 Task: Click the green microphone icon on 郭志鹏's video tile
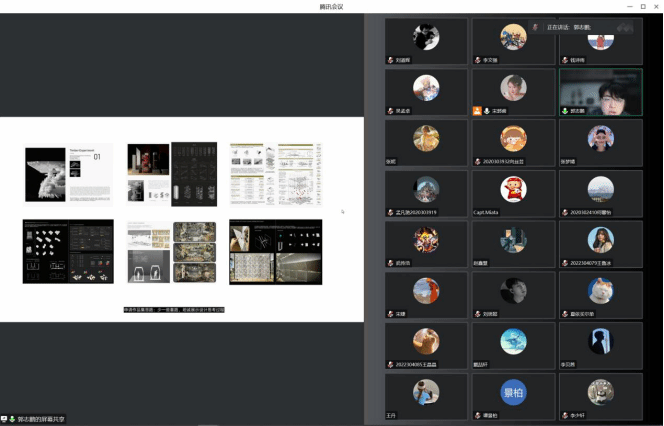pyautogui.click(x=565, y=111)
